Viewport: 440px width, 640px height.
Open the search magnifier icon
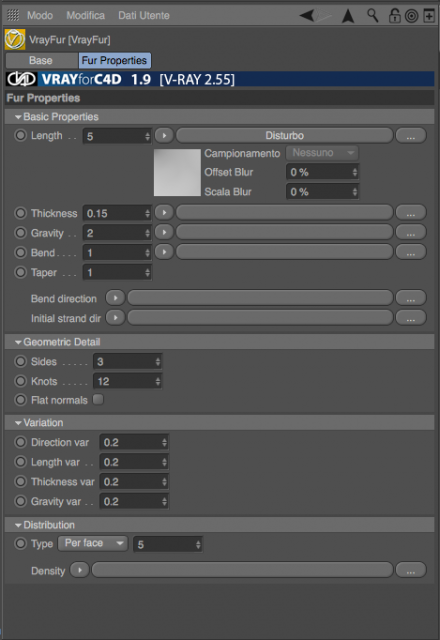372,15
